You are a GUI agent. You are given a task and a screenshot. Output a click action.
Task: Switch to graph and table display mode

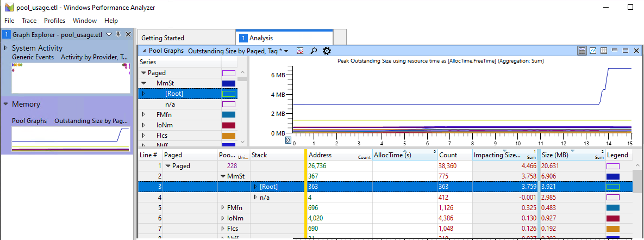coord(582,51)
